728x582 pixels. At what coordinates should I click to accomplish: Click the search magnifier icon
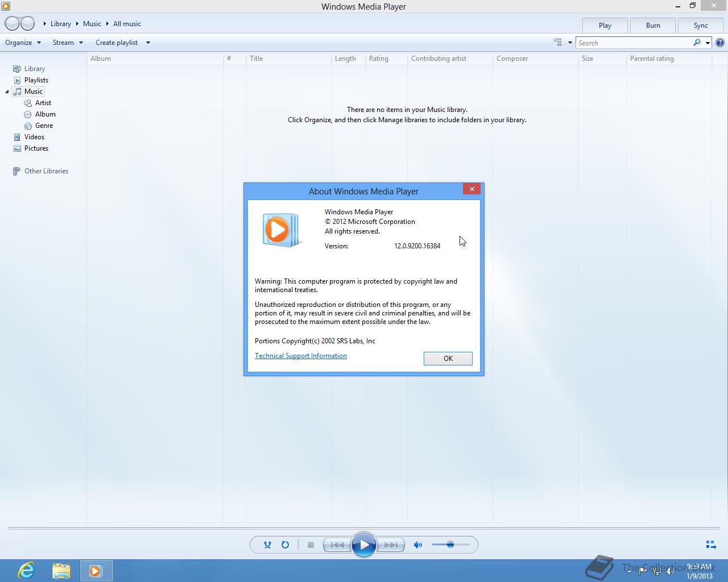point(697,43)
